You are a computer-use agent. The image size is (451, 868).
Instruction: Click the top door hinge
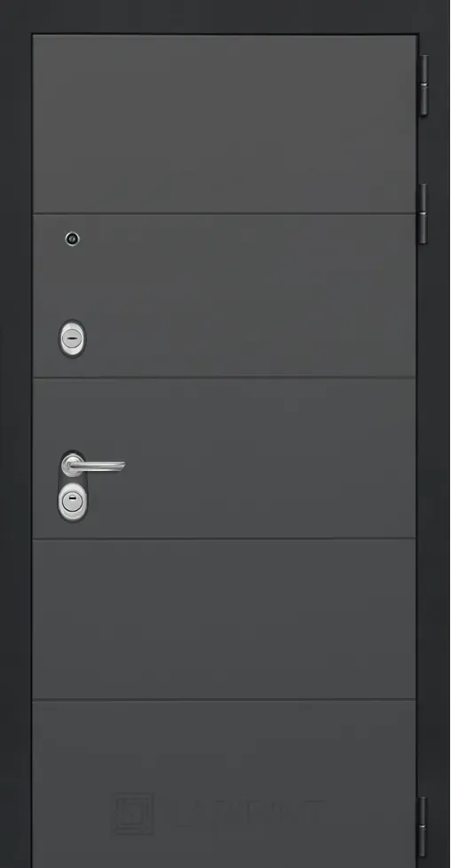(x=423, y=85)
